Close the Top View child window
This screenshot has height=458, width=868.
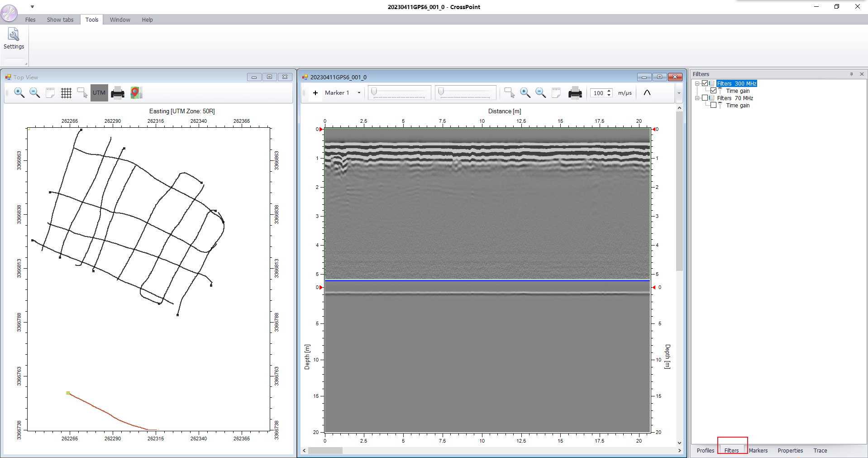click(285, 77)
